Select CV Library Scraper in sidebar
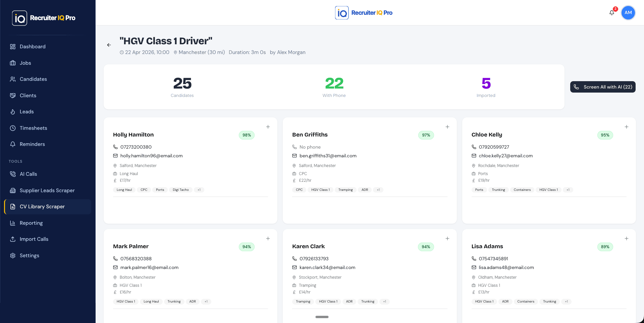The image size is (644, 323). tap(48, 207)
